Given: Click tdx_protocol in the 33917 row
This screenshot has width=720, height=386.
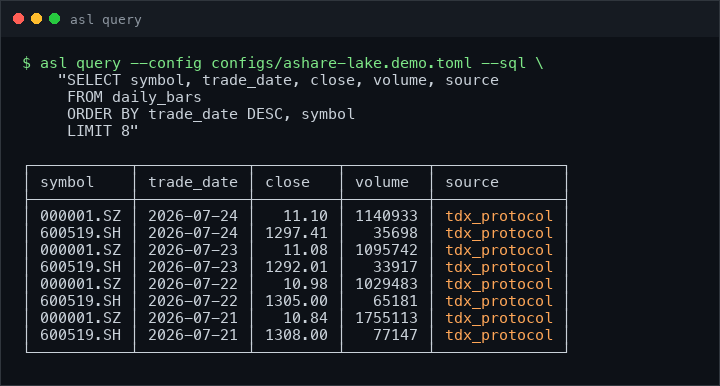Looking at the screenshot, I should point(499,268).
